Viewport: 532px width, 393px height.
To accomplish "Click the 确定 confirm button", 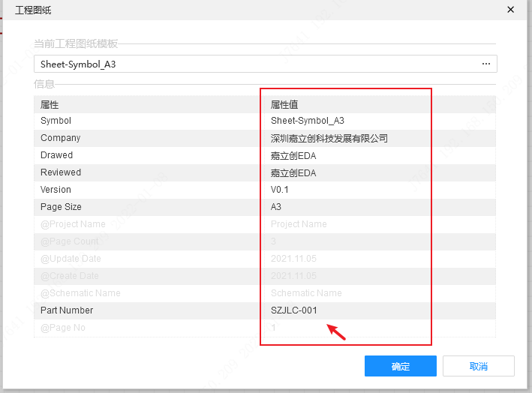I will (x=400, y=366).
